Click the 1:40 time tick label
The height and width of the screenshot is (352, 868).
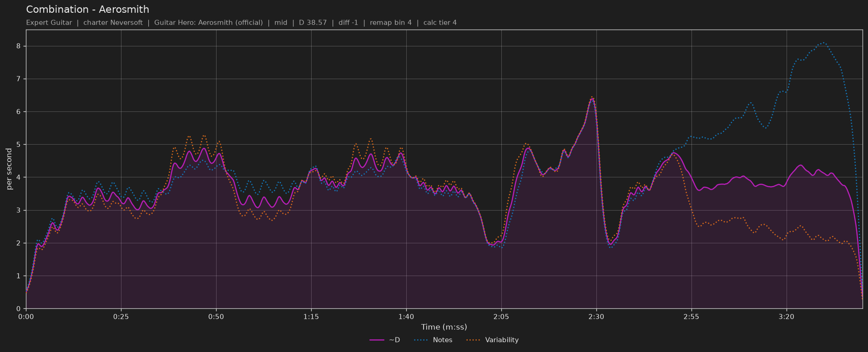(x=406, y=317)
